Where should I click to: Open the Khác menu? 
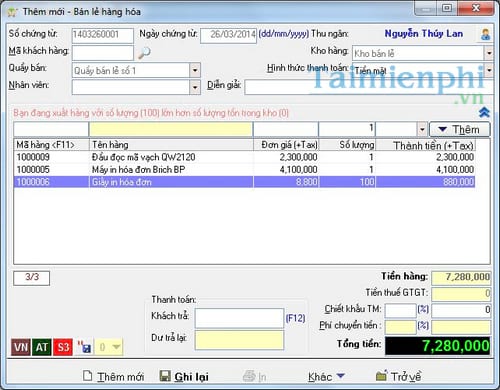coord(326,377)
